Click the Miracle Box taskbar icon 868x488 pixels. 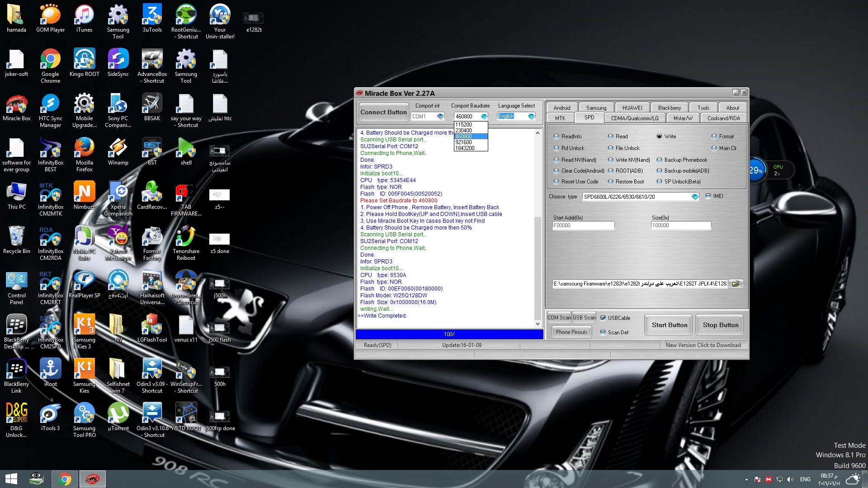(93, 479)
